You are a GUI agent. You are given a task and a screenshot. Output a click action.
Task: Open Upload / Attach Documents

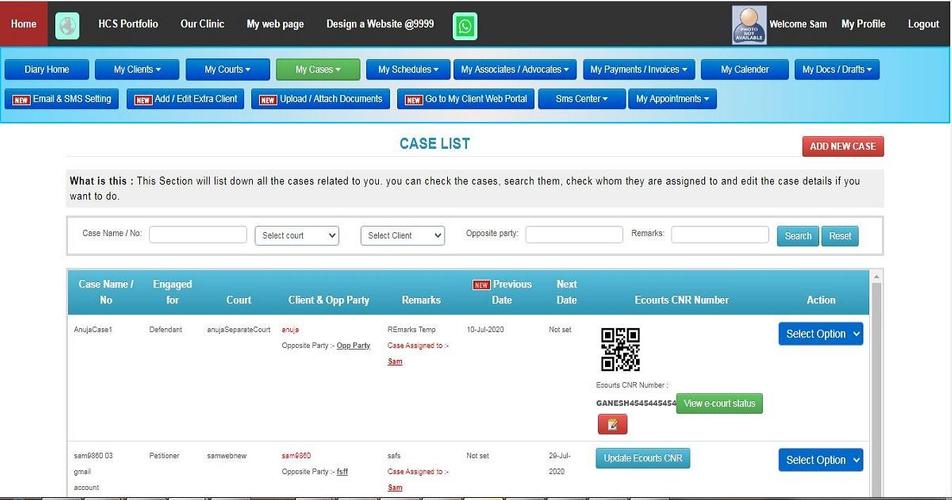tap(320, 99)
